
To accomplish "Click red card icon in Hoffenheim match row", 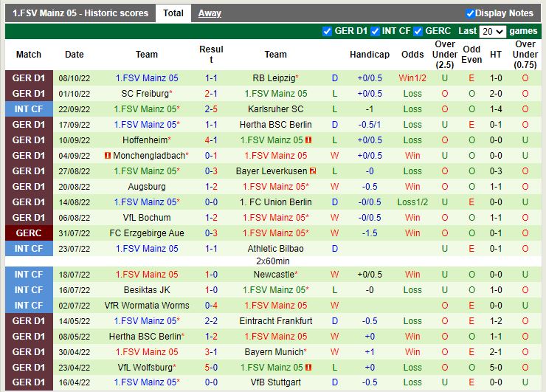I will click(308, 140).
